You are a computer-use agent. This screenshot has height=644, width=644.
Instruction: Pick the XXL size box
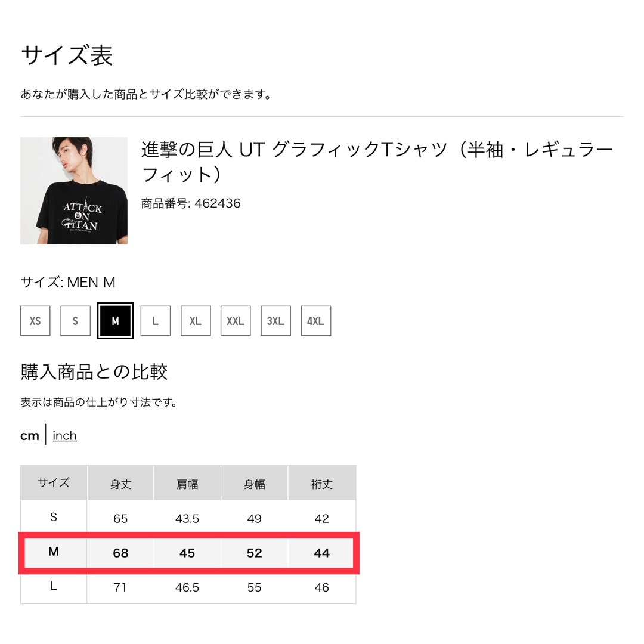236,321
